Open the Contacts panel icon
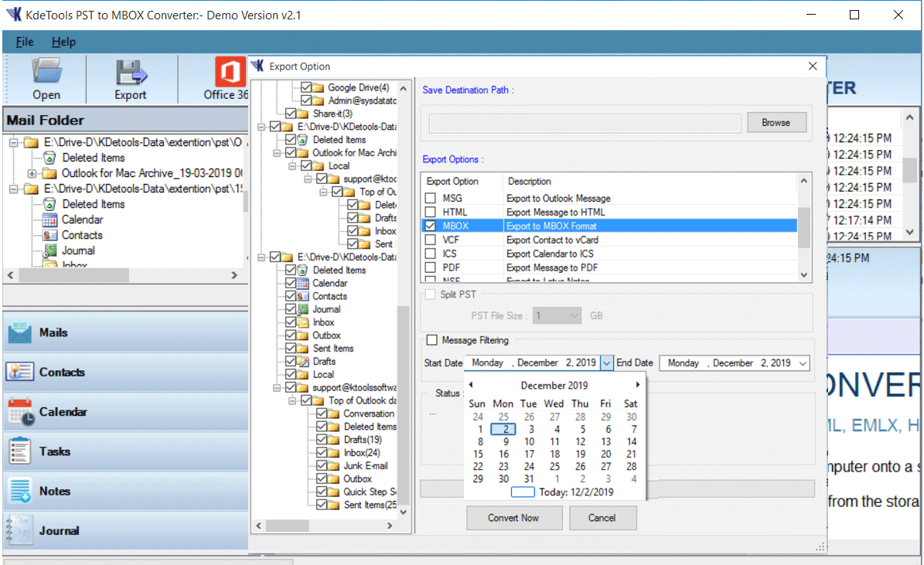 pos(19,372)
